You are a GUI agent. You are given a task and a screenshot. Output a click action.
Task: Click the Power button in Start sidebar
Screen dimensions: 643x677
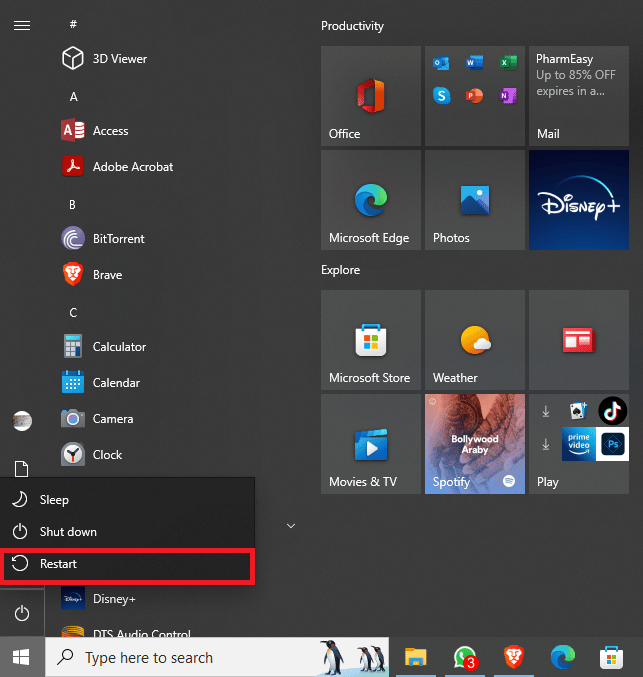(x=22, y=613)
